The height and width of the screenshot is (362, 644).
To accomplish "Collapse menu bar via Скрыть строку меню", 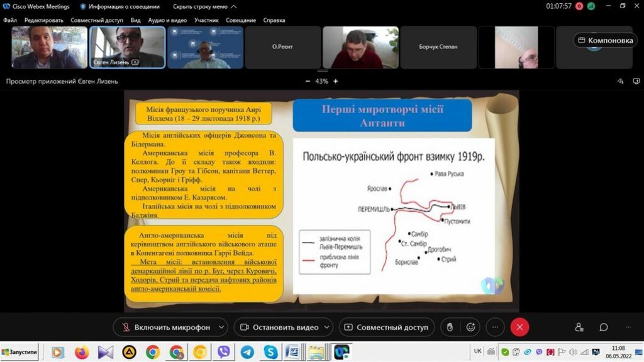I will pos(205,6).
